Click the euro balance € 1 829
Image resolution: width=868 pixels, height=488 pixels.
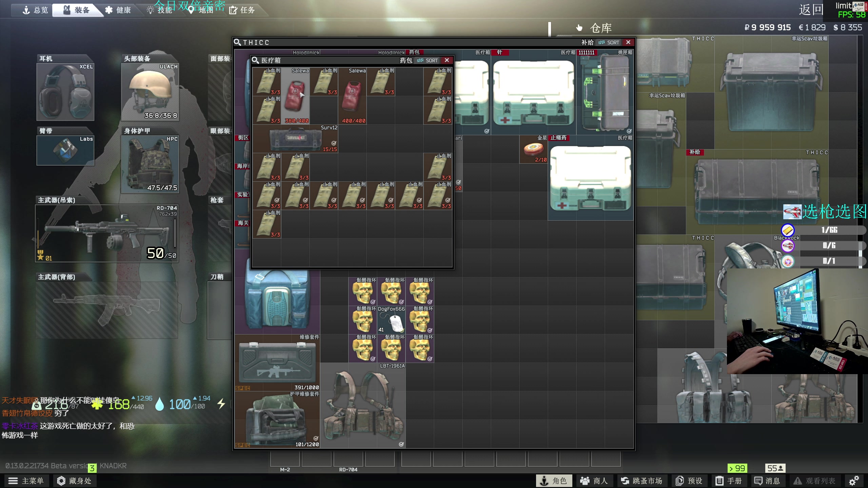[812, 27]
